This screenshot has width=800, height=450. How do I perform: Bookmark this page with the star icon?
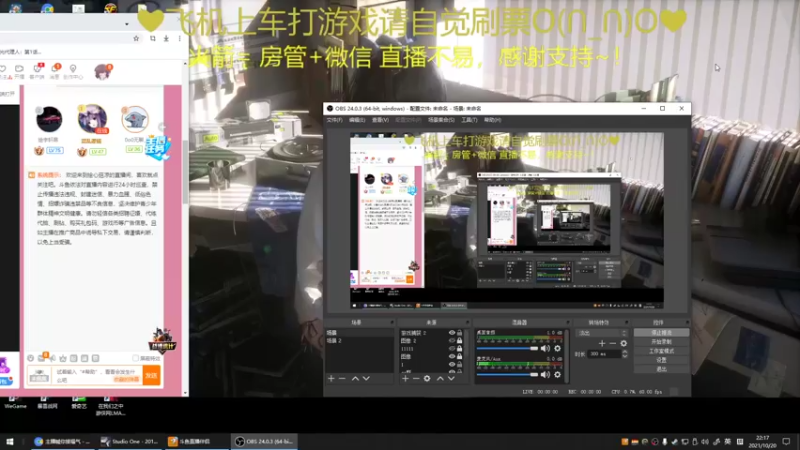136,38
